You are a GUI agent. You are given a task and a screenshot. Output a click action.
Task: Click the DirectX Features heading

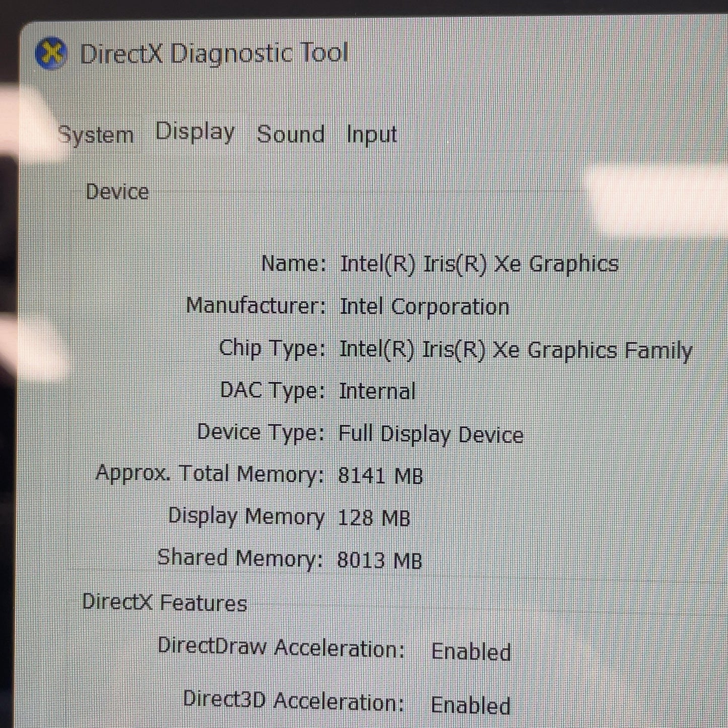tap(165, 603)
